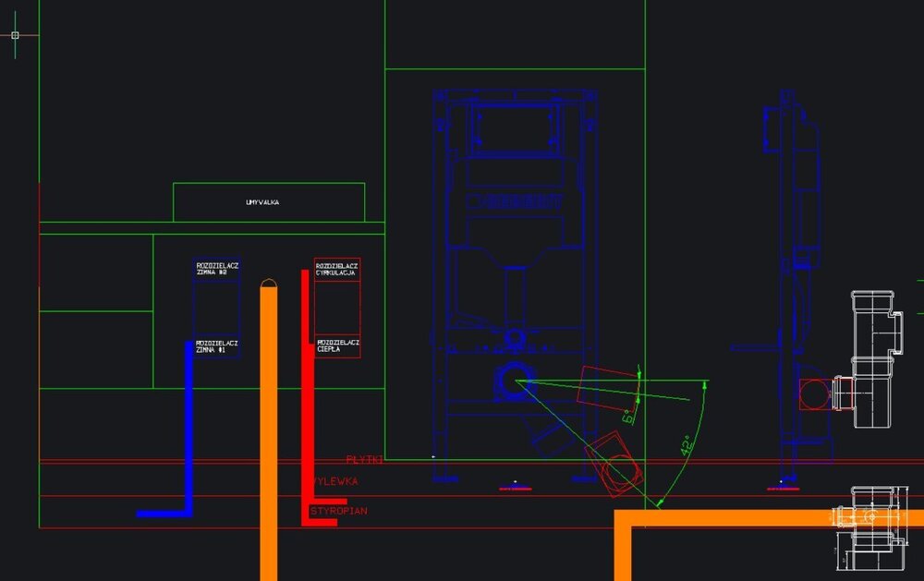Viewport: 924px width, 581px height.
Task: Select the red PŁYTKI text
Action: pyautogui.click(x=364, y=459)
